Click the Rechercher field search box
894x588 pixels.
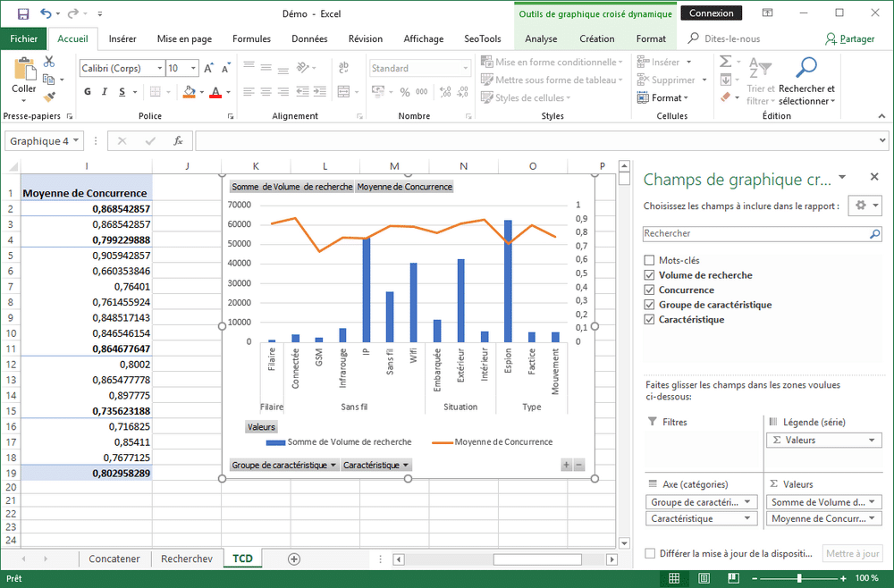(x=763, y=233)
